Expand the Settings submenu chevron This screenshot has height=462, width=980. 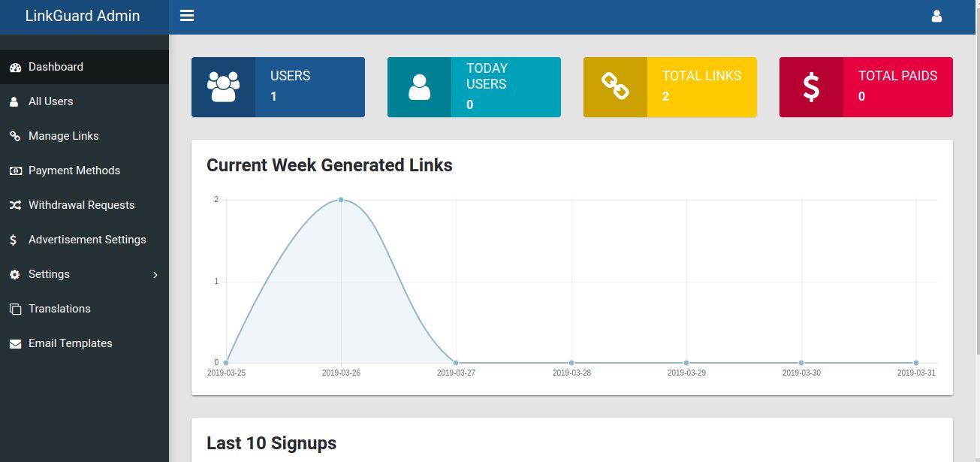click(155, 275)
